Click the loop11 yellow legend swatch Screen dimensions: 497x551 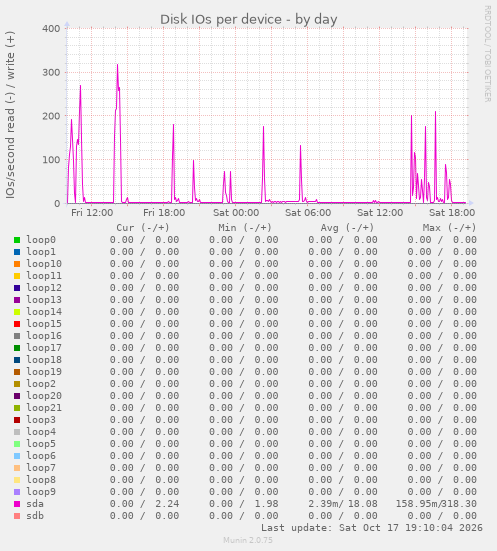point(17,276)
